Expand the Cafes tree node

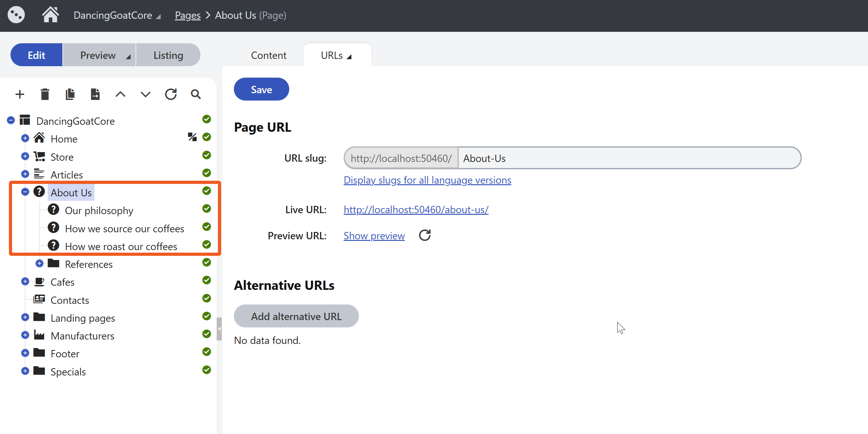pyautogui.click(x=24, y=281)
